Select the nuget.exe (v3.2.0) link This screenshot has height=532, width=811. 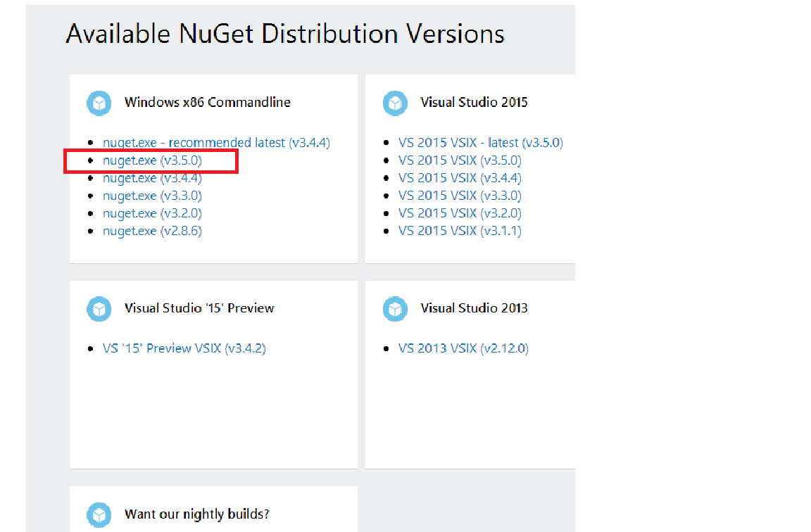point(152,213)
